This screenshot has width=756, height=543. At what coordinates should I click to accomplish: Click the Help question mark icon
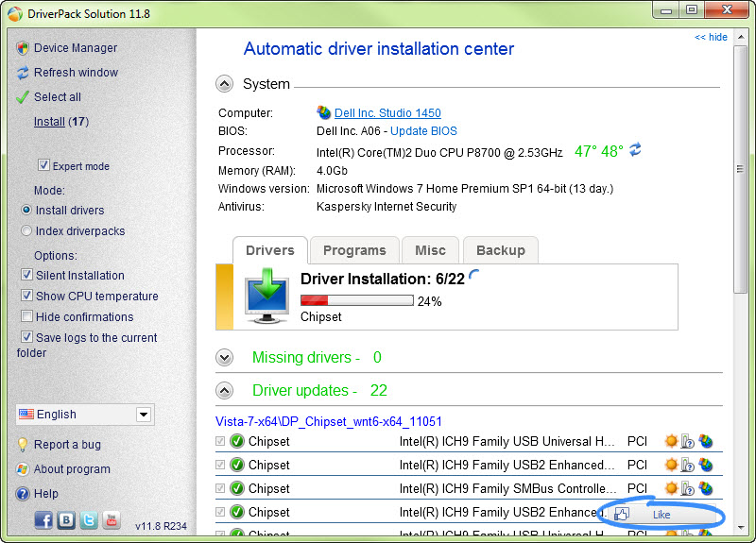[x=22, y=494]
